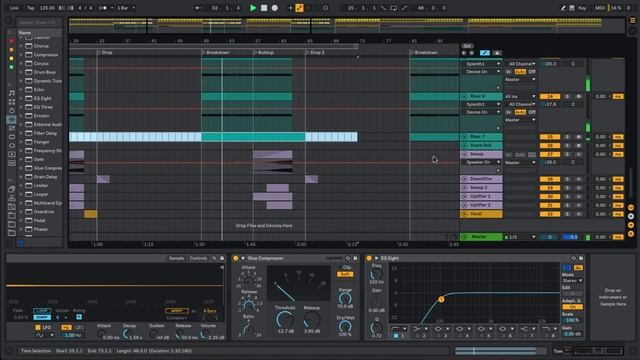Image resolution: width=640 pixels, height=360 pixels.
Task: Open the Sounds category music-note icon
Action: pos(11,93)
